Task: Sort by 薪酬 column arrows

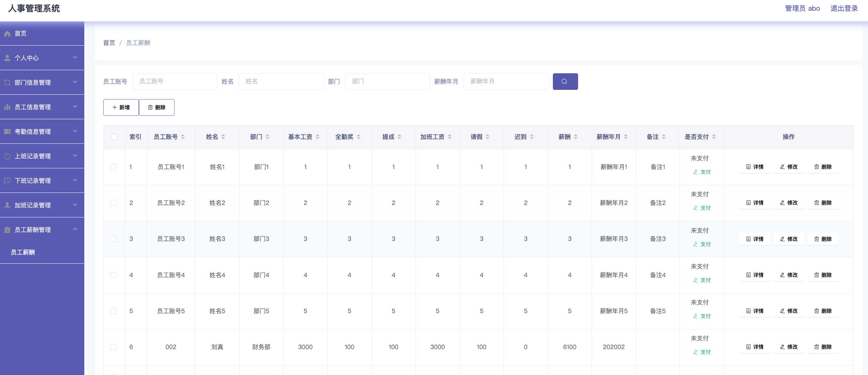Action: (576, 137)
